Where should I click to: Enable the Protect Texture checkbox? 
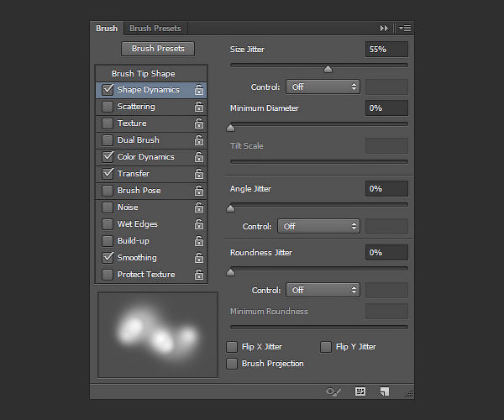pos(108,275)
